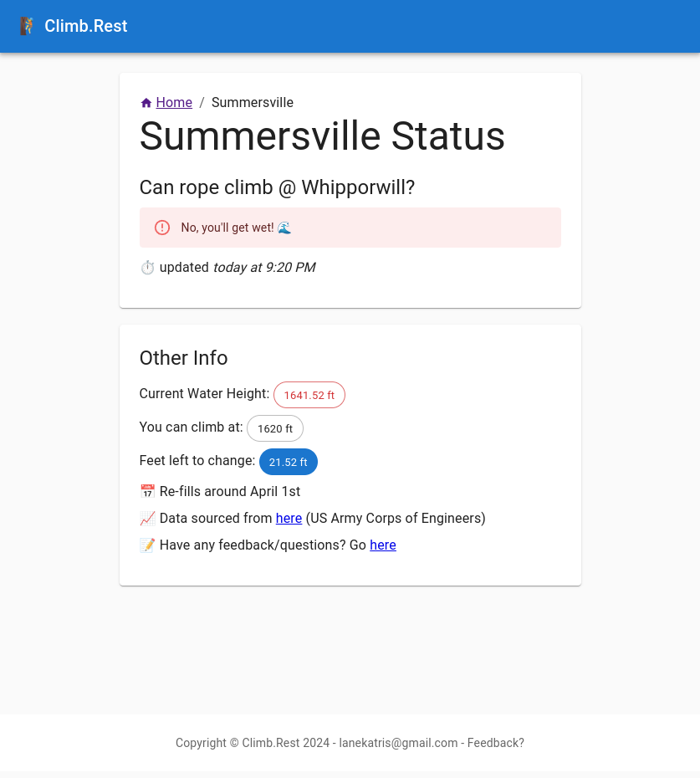Click the blue 21.52 ft chip
The width and height of the screenshot is (700, 778).
(289, 462)
